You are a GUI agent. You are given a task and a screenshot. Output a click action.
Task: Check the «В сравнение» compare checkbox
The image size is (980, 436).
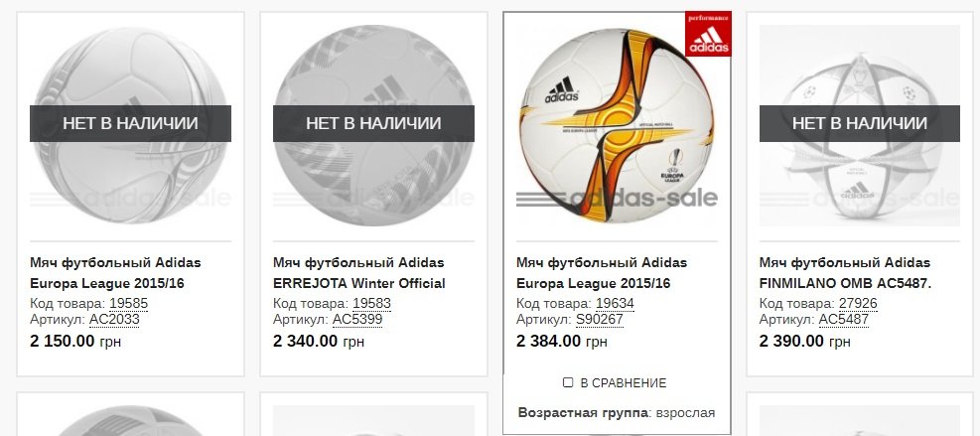(568, 382)
